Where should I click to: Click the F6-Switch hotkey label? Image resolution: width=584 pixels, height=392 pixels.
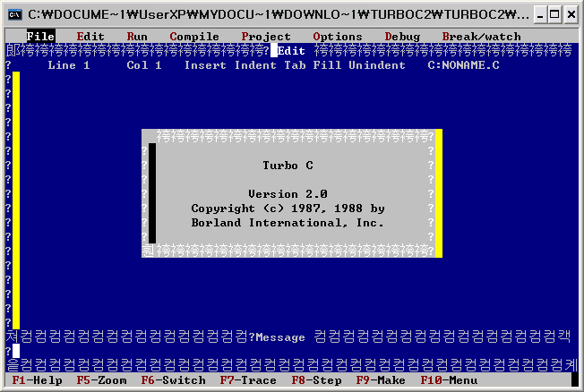pos(173,380)
